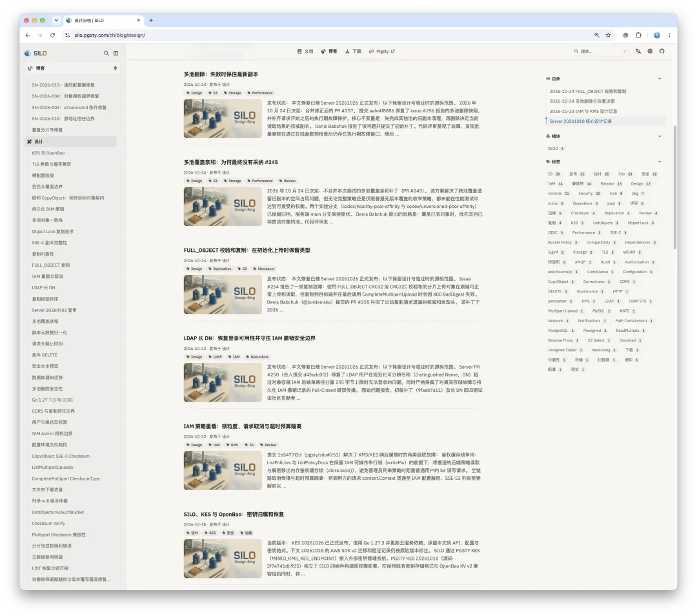The width and height of the screenshot is (697, 616).
Task: Open a new browser tab
Action: coord(151,20)
